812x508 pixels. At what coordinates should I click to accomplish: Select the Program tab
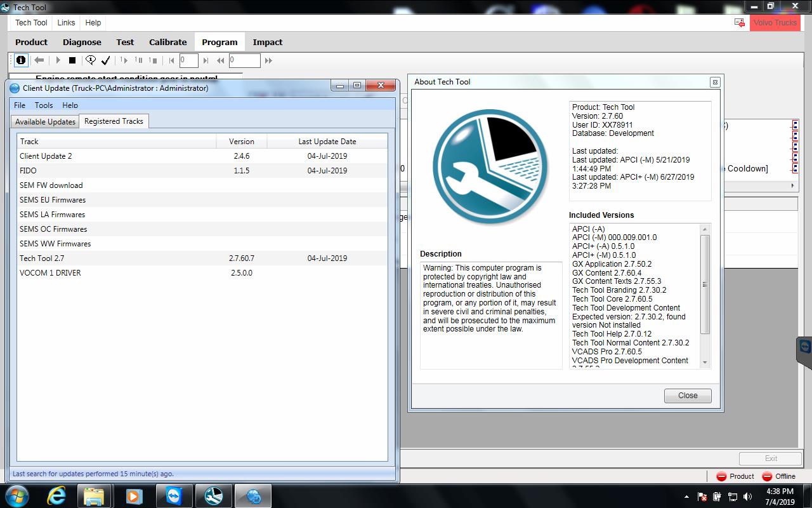coord(219,42)
